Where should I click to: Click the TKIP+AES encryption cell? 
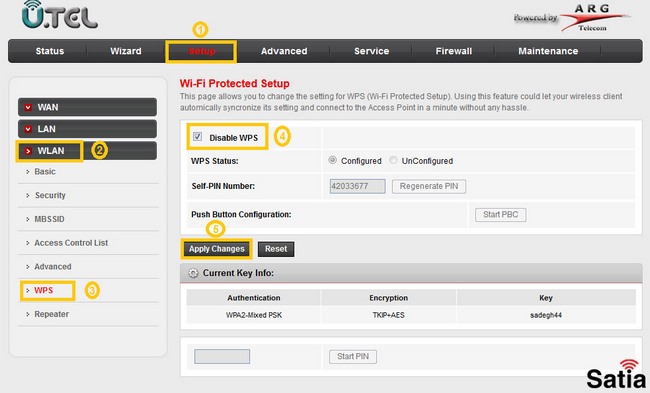(x=388, y=315)
